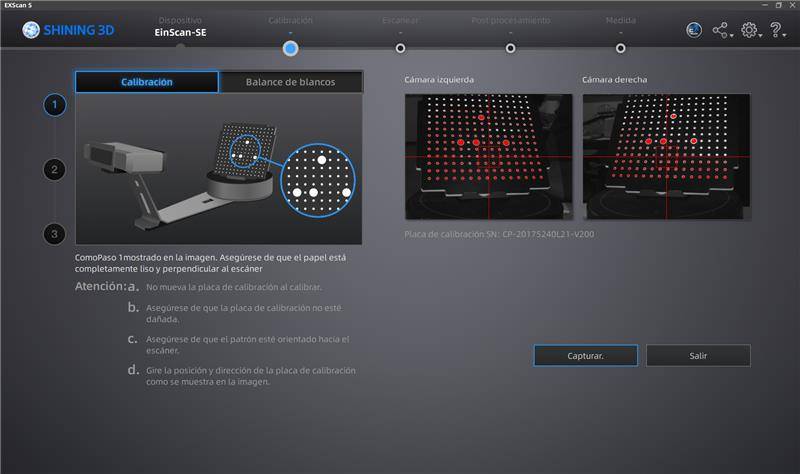The image size is (800, 474).
Task: Click the Medida workflow step marker
Action: click(620, 48)
